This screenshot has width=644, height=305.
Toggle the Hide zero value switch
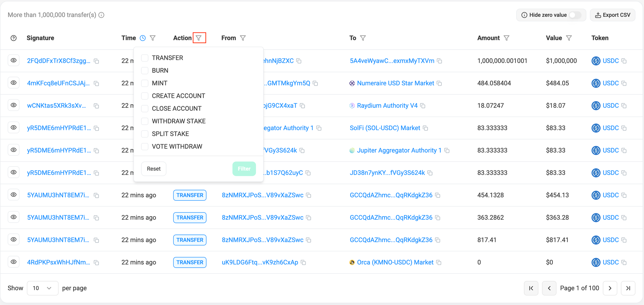(575, 15)
